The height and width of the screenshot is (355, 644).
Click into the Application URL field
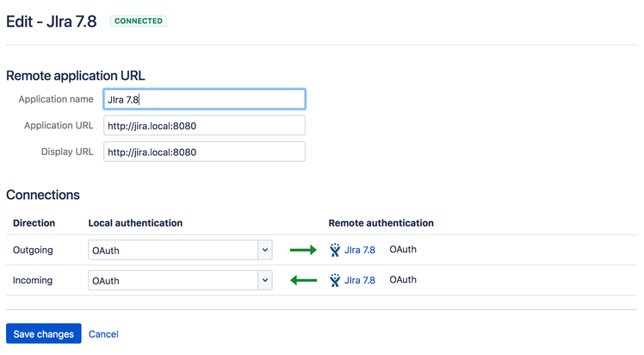[x=204, y=126]
